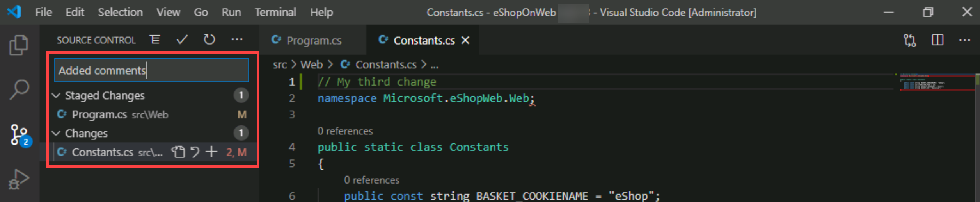Collapse the Staged Changes section
The image size is (980, 202).
coord(56,95)
